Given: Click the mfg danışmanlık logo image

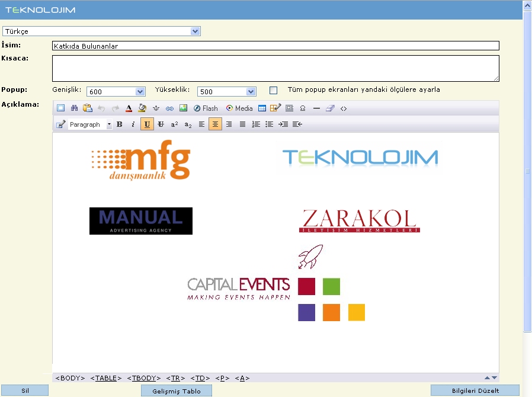Looking at the screenshot, I should click(141, 160).
